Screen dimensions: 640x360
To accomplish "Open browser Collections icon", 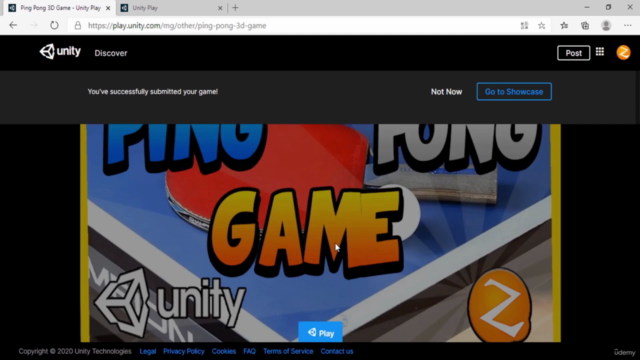I will pyautogui.click(x=585, y=26).
